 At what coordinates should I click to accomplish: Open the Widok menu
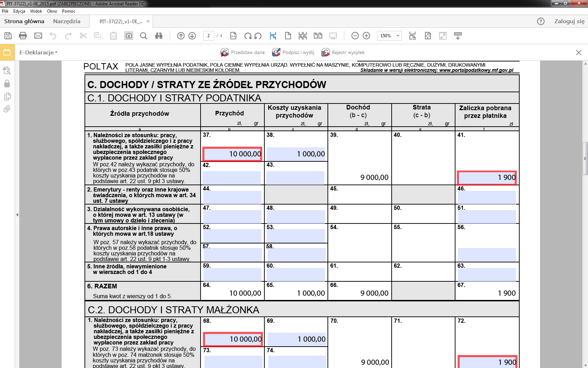36,11
